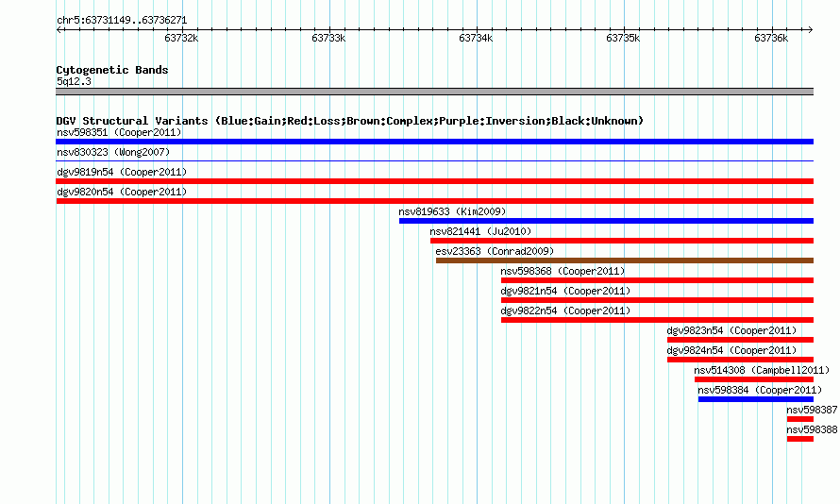The height and width of the screenshot is (504, 840).
Task: Click the dgv9819n54 (Cooper2011) red loss bar
Action: (434, 181)
